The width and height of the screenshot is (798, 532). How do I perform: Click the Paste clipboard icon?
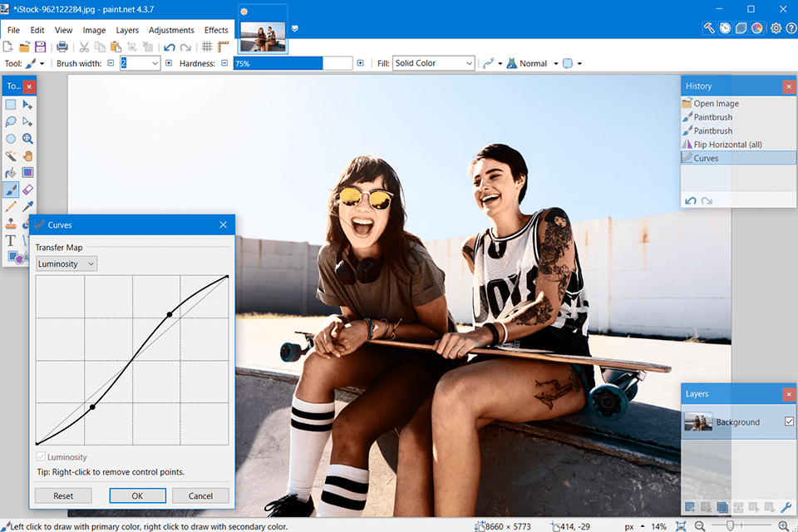pos(116,47)
